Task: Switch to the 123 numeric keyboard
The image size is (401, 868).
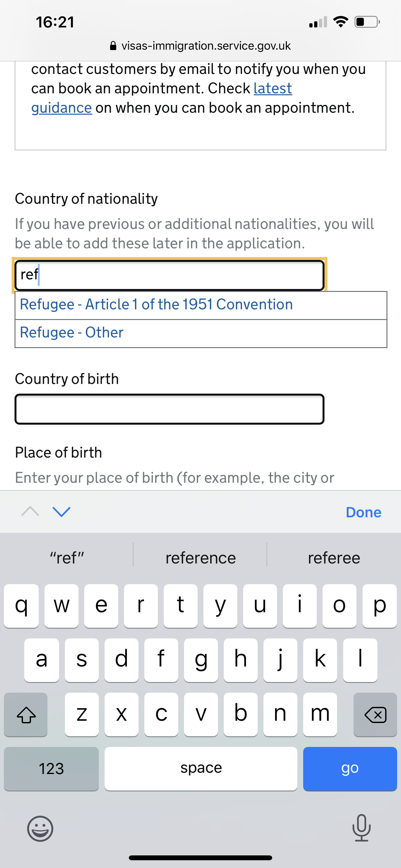Action: (x=51, y=768)
